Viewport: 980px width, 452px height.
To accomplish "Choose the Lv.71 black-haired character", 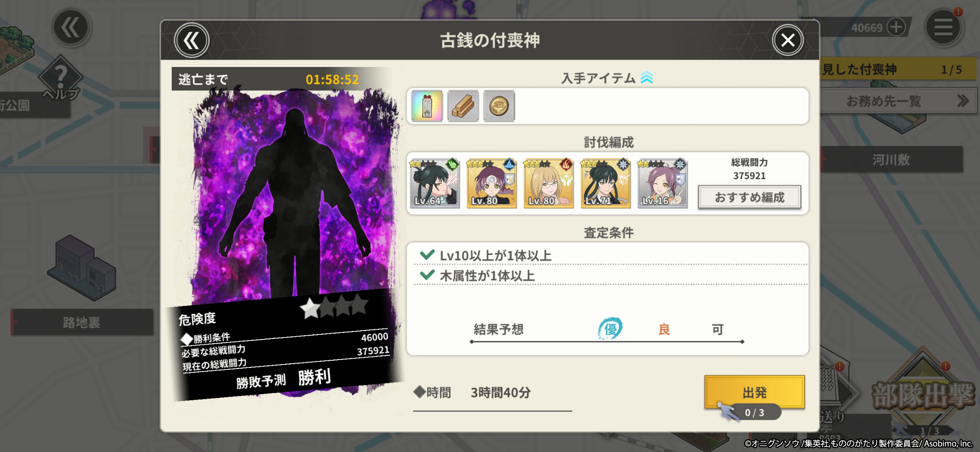I will pos(606,183).
